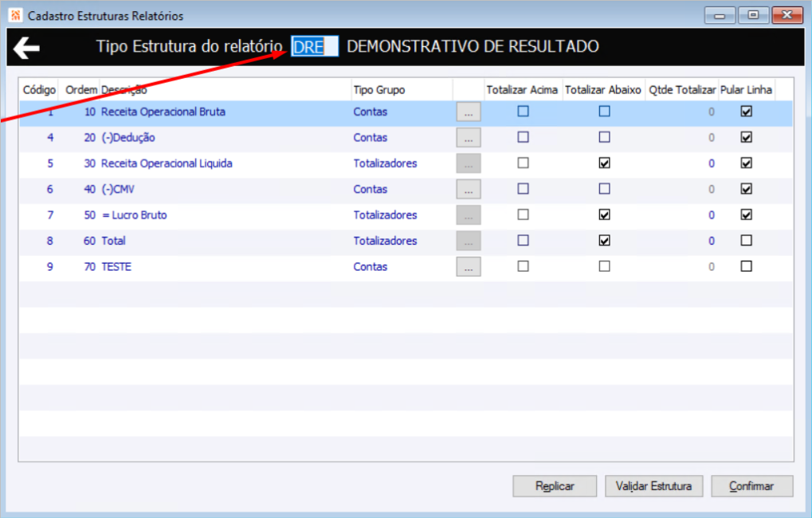812x518 pixels.
Task: Click the Pular Linha column header
Action: point(746,90)
